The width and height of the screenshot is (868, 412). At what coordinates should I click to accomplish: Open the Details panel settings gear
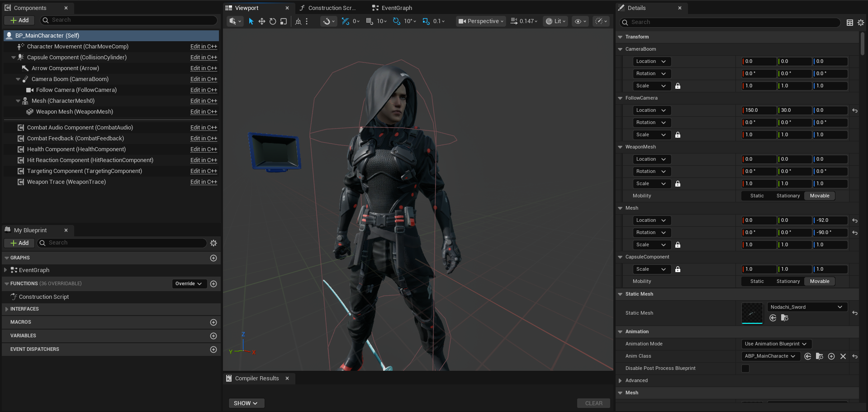pos(861,23)
